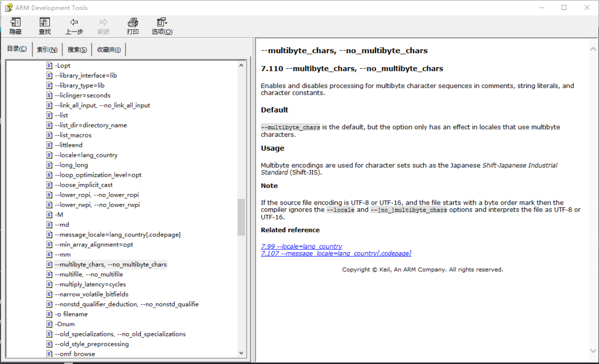Screen dimensions: 599x364
Task: Click the page icon beside --narrow_volatile_bitfields
Action: (49, 294)
